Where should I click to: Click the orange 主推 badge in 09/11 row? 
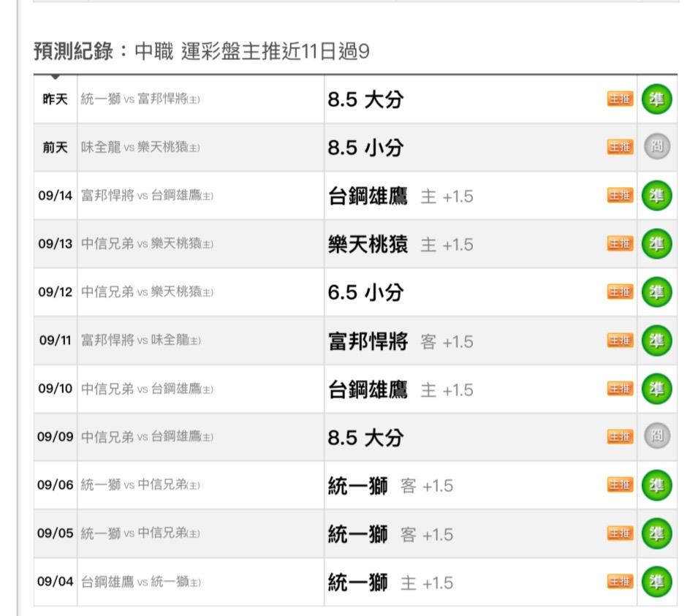(x=620, y=340)
